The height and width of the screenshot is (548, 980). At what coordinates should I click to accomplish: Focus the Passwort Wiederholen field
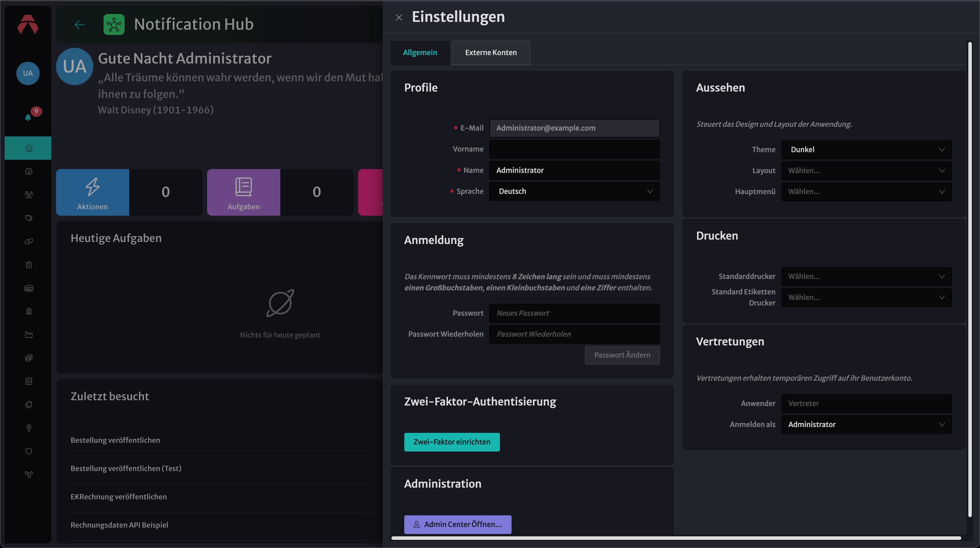[x=575, y=334]
